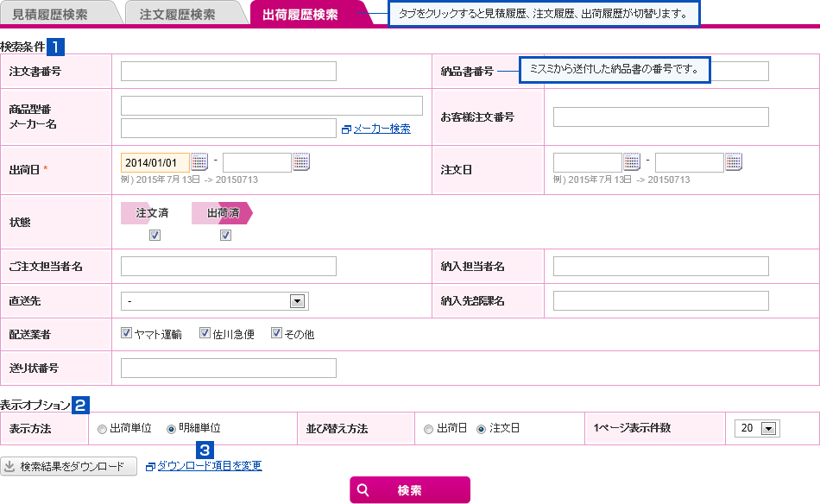Open calendar for order end date
The width and height of the screenshot is (820, 504).
click(734, 161)
